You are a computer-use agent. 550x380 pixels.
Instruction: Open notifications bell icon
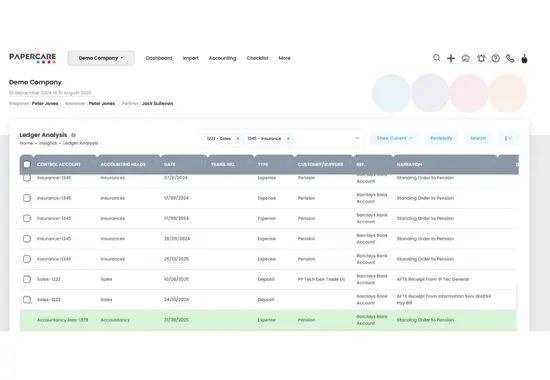481,58
